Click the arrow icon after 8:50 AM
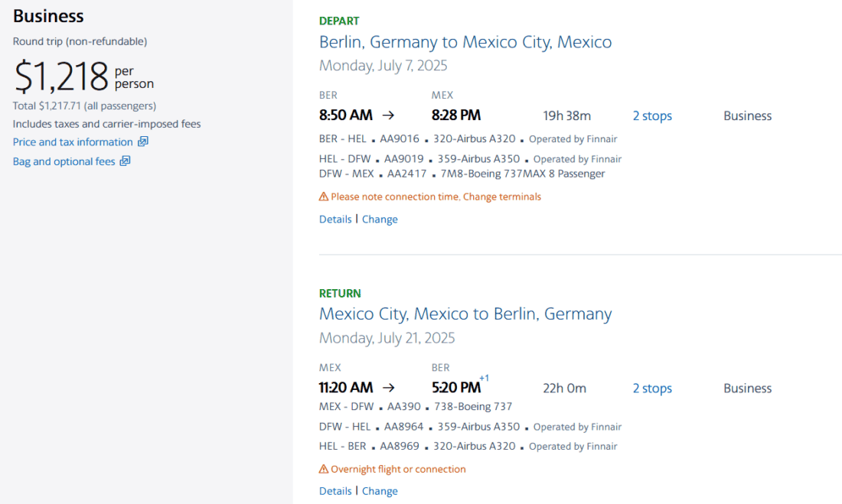The height and width of the screenshot is (504, 842). click(388, 115)
